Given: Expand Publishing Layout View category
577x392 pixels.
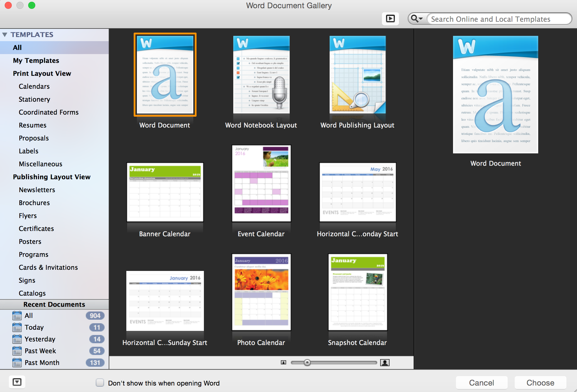Looking at the screenshot, I should tap(52, 177).
